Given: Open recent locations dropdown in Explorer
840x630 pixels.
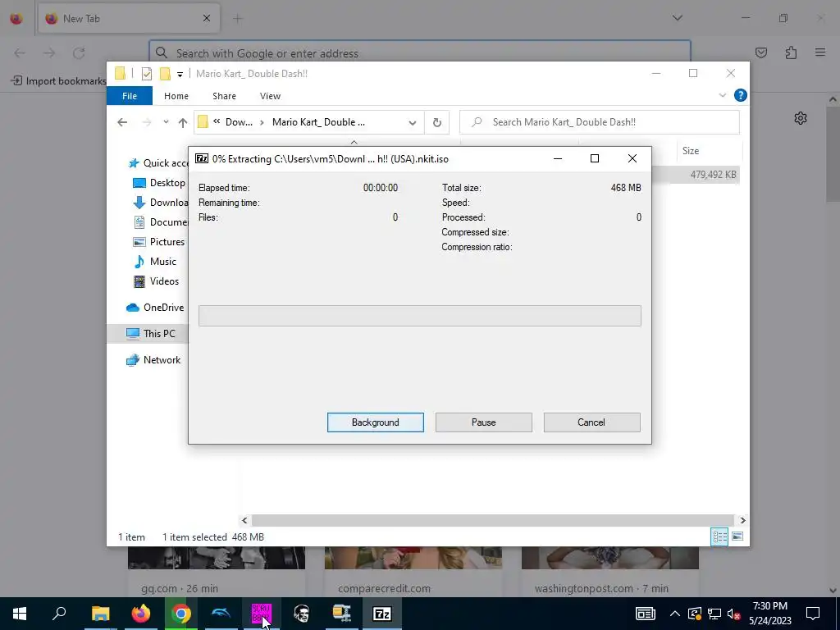Looking at the screenshot, I should click(x=166, y=122).
